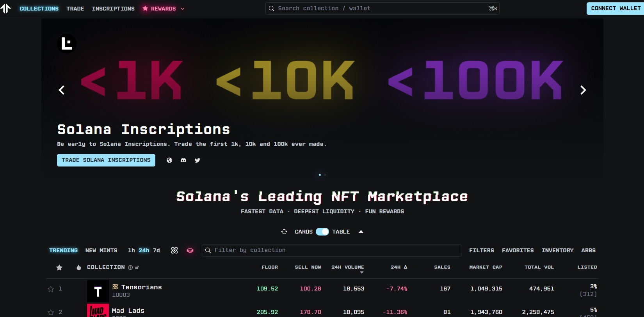Click the magnifier icon in top search
The width and height of the screenshot is (644, 317).
(x=272, y=9)
